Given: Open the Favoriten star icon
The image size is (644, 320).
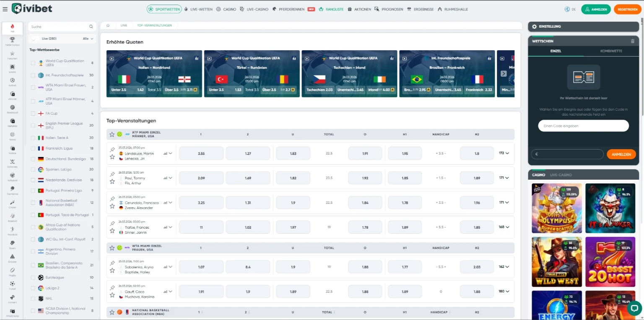Looking at the screenshot, I should coord(12,53).
